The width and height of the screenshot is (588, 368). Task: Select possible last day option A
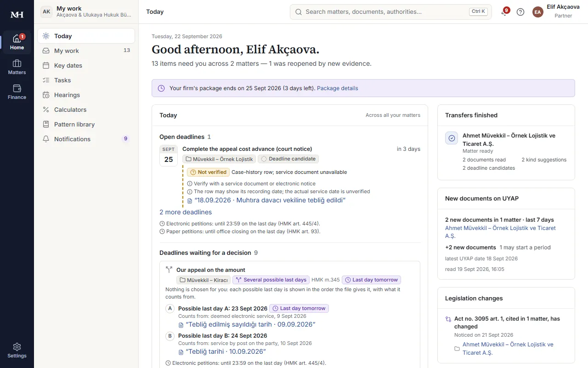[170, 309]
